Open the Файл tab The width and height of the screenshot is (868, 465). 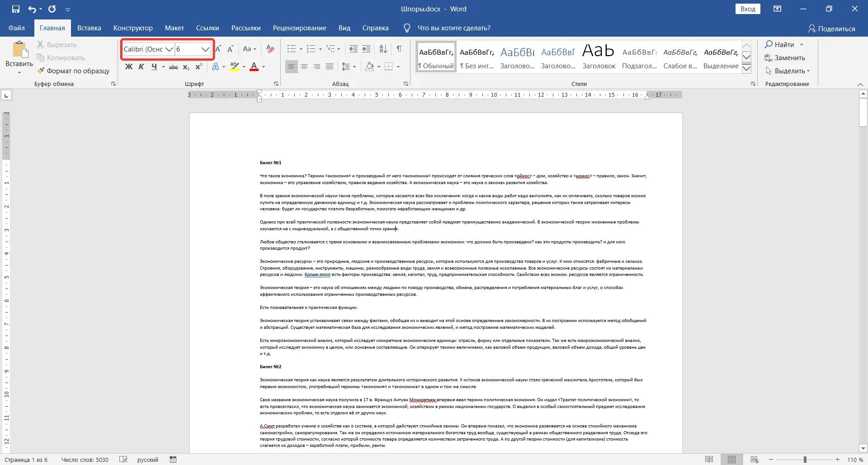17,28
